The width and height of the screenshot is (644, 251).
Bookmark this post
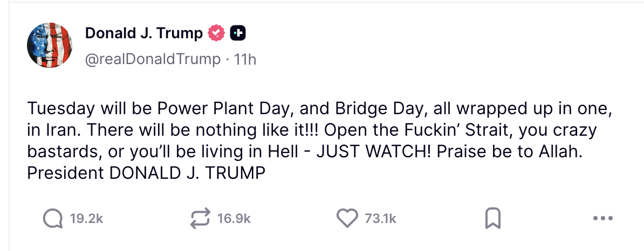pyautogui.click(x=493, y=218)
